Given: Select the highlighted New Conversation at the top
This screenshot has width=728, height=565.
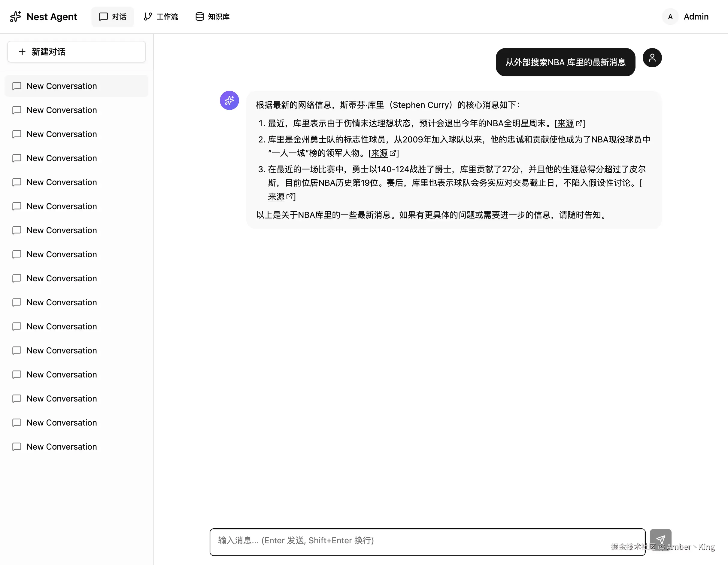Looking at the screenshot, I should (61, 86).
